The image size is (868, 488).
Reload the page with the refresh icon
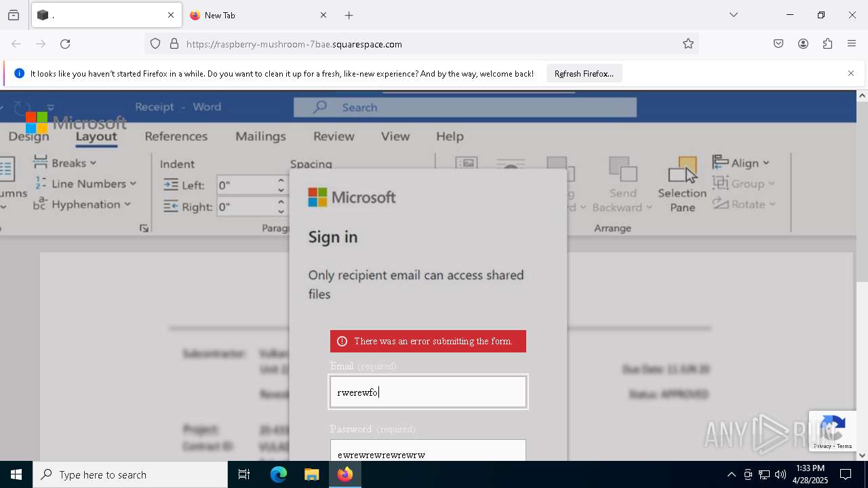[x=65, y=44]
